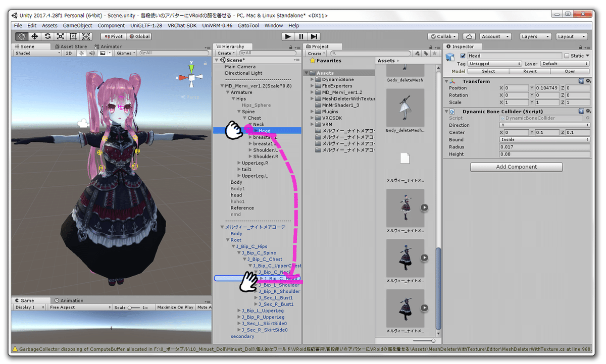Toggle 2D scene view mode
606x364 pixels.
(x=69, y=53)
